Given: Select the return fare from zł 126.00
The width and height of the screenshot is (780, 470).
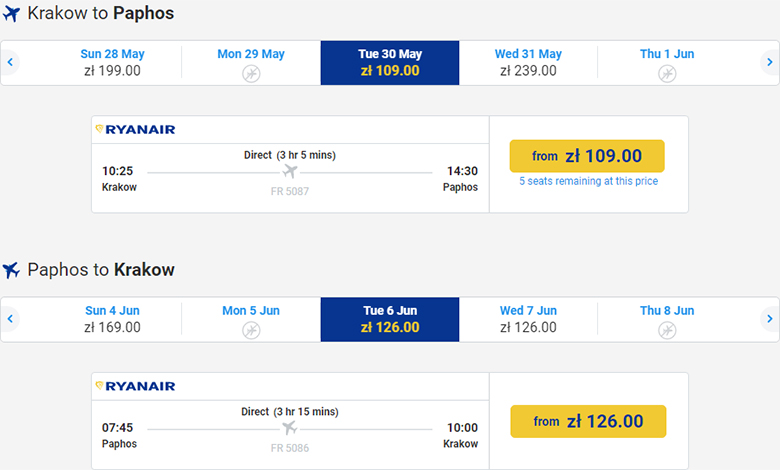Looking at the screenshot, I should point(587,422).
